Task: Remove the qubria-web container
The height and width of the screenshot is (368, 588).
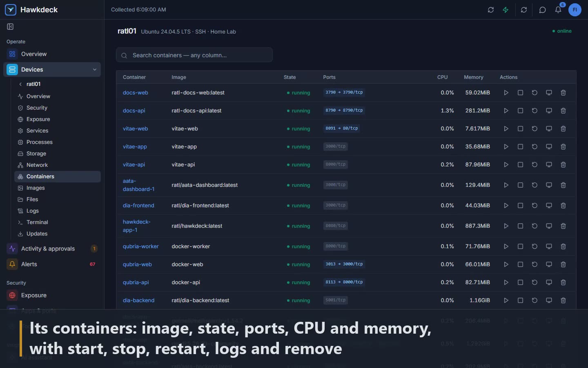Action: [563, 265]
